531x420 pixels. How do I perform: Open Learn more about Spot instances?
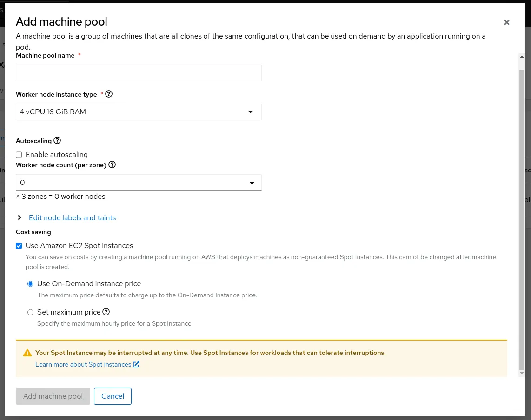(83, 364)
